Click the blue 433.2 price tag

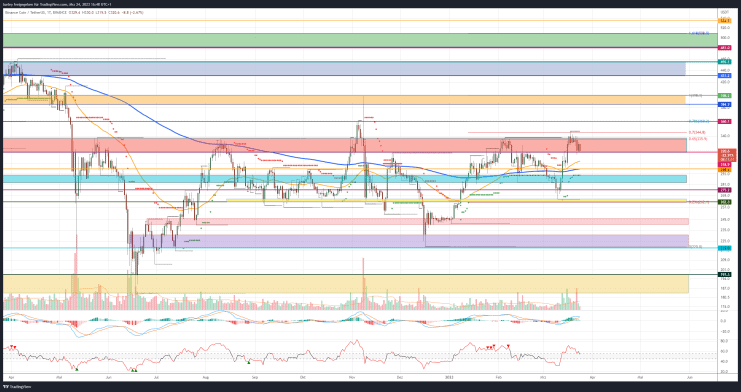tap(724, 76)
